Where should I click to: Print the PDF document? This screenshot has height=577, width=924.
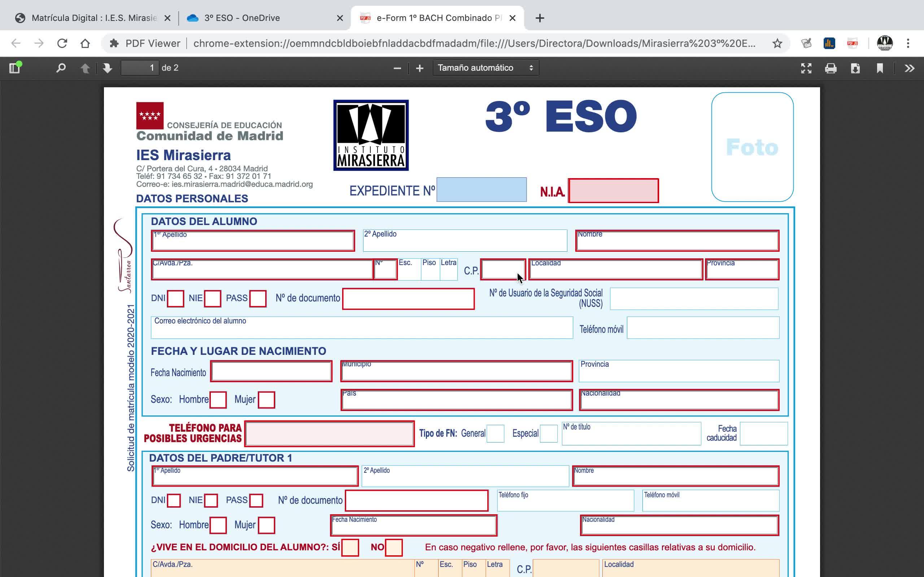pyautogui.click(x=831, y=68)
